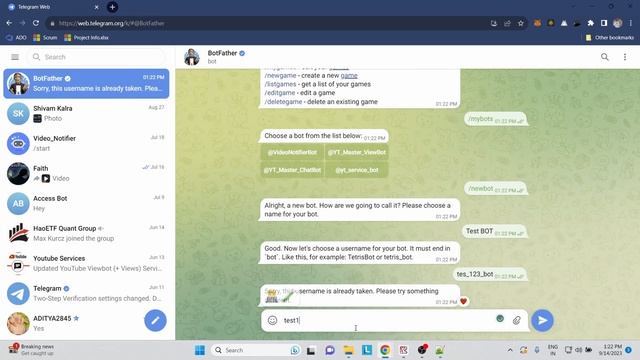Viewport: 640px width, 360px height.
Task: Open the Extensions puzzle icon
Action: 590,23
